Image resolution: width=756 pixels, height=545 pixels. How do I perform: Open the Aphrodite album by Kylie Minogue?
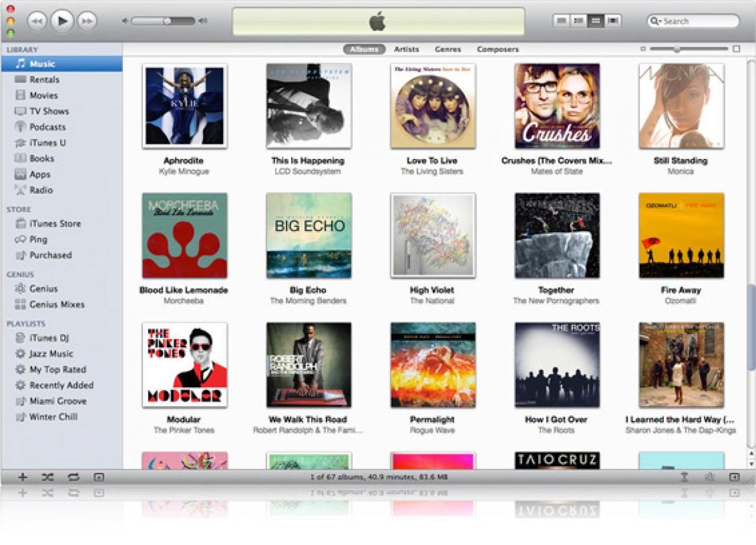(x=184, y=106)
